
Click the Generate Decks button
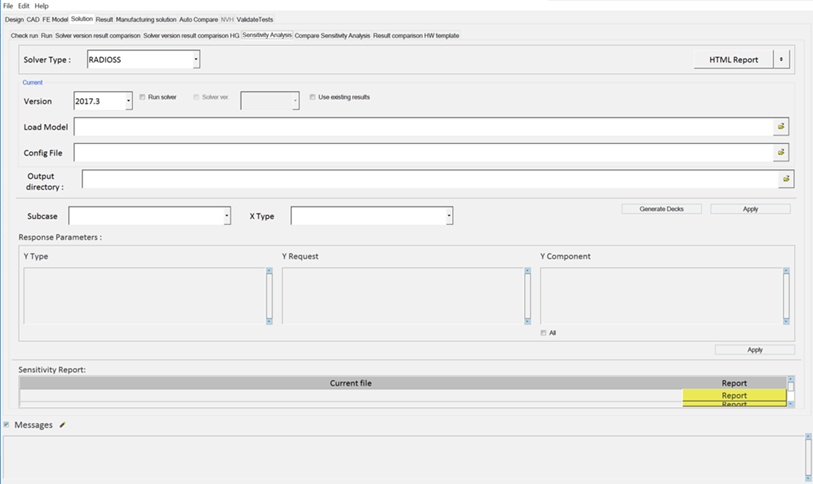point(666,209)
